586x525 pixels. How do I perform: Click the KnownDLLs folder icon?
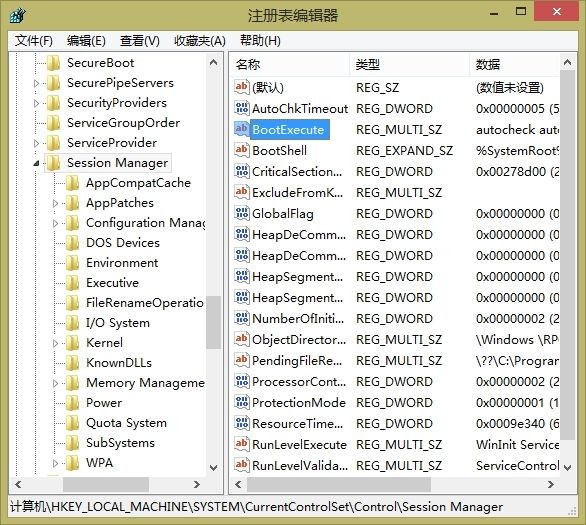coord(73,362)
